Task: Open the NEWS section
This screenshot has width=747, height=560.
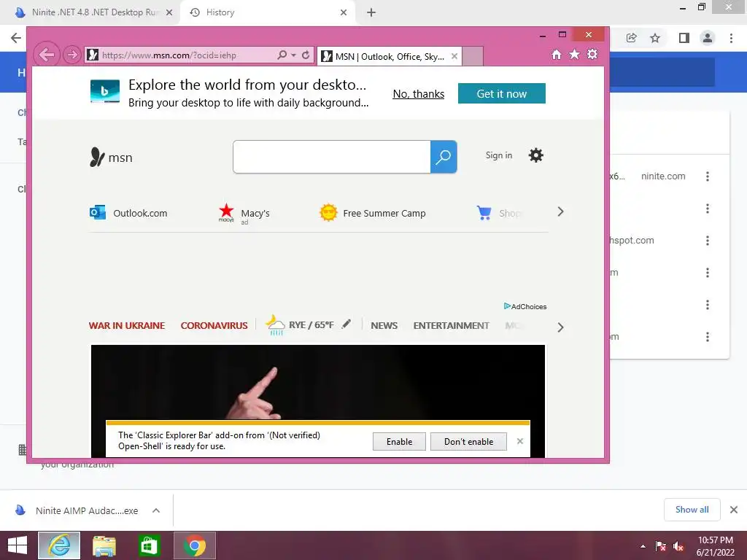Action: coord(384,326)
